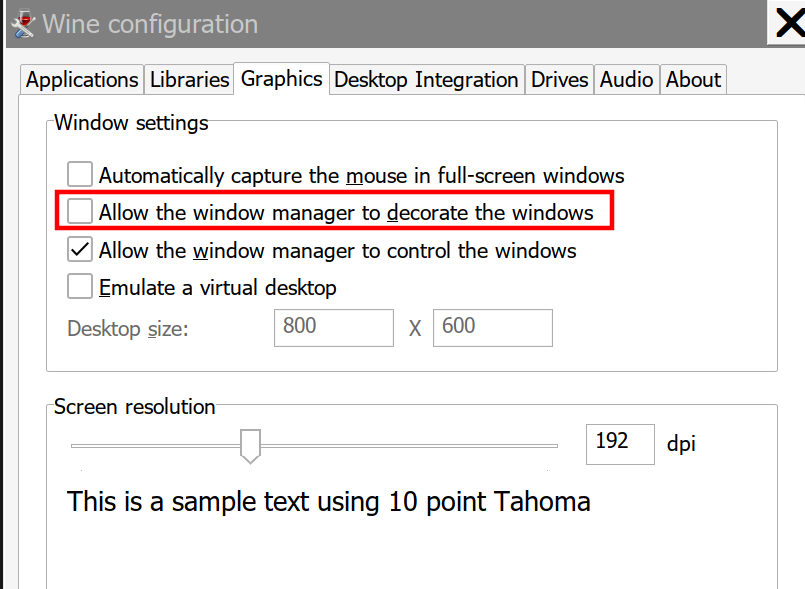Click the screen resolution slider thumb

[251, 446]
